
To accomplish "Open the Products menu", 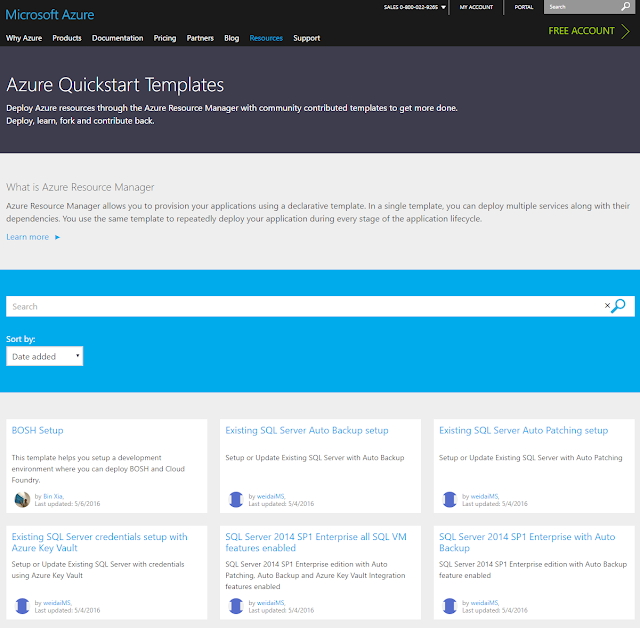I will click(x=67, y=38).
